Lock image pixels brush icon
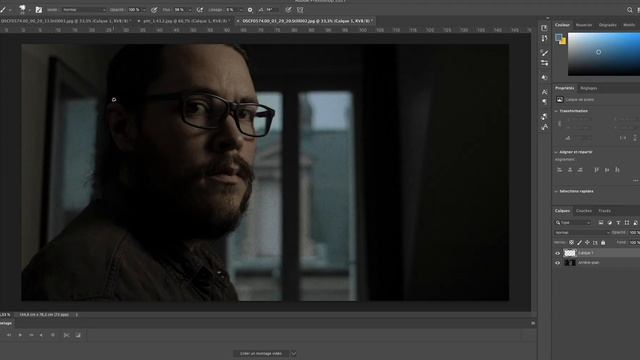Screen dimensions: 640x360 (580, 242)
